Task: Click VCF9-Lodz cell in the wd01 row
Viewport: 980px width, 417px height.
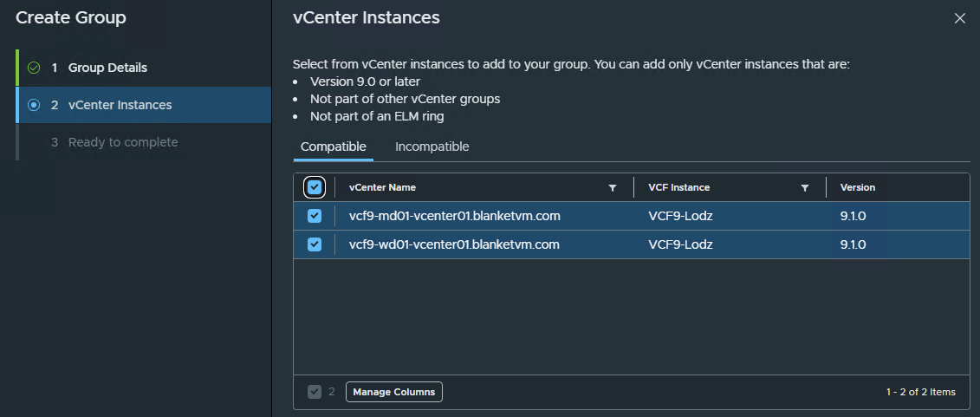Action: pyautogui.click(x=680, y=244)
